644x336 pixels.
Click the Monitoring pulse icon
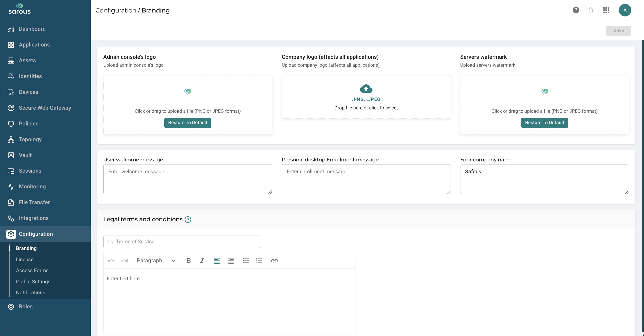point(11,187)
